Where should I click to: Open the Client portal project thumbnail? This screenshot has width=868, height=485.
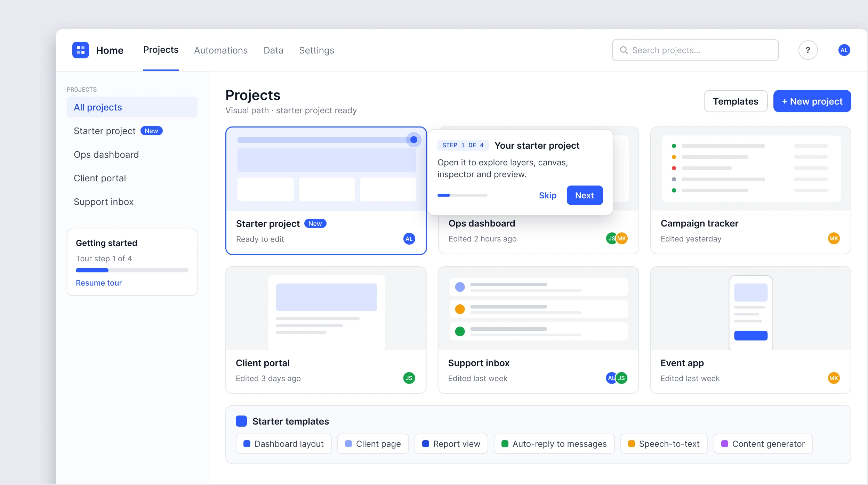tap(326, 309)
